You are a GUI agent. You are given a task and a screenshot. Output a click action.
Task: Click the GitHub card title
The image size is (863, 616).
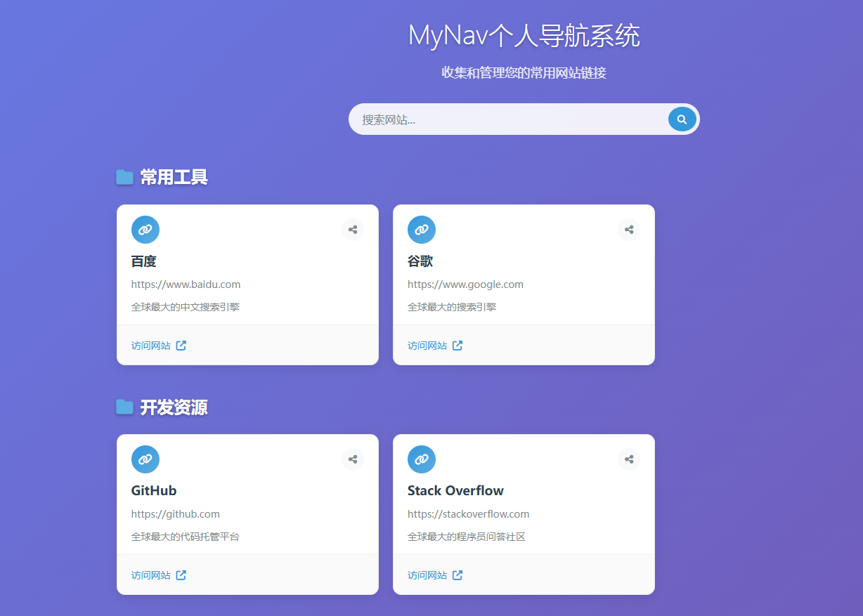154,490
